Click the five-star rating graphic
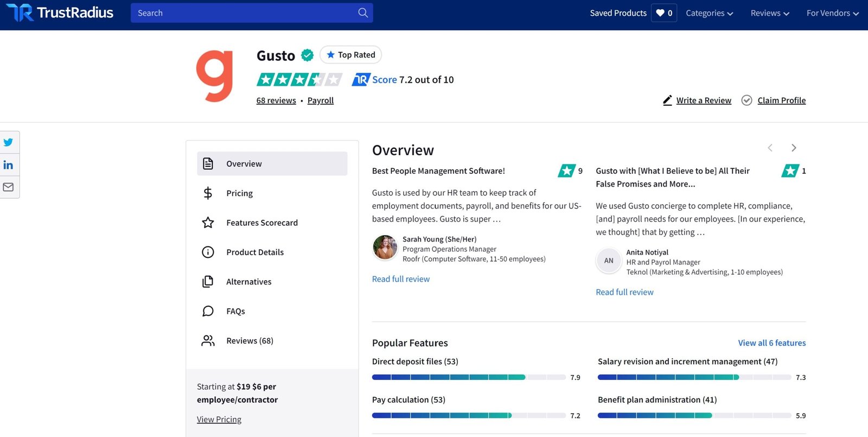 click(299, 80)
